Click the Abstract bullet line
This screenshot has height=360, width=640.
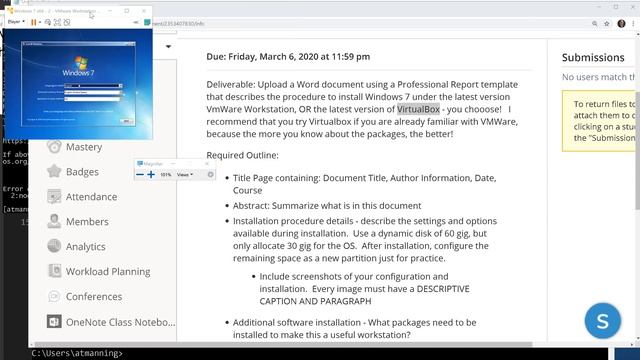(x=327, y=206)
